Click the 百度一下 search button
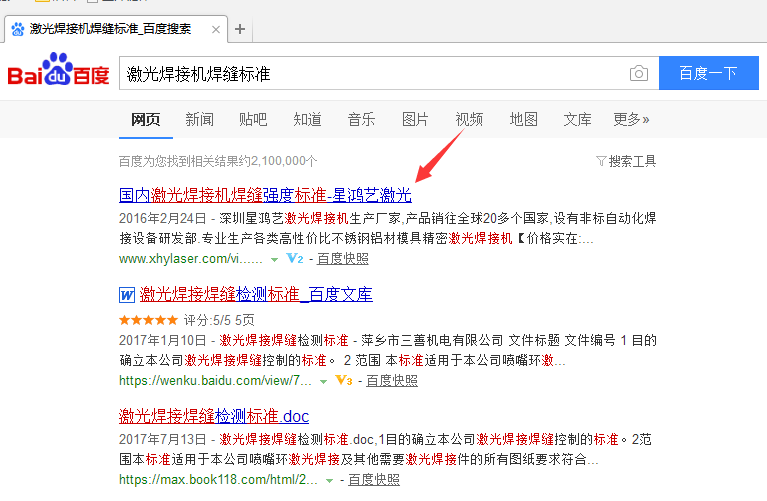This screenshot has width=767, height=501. pos(709,73)
